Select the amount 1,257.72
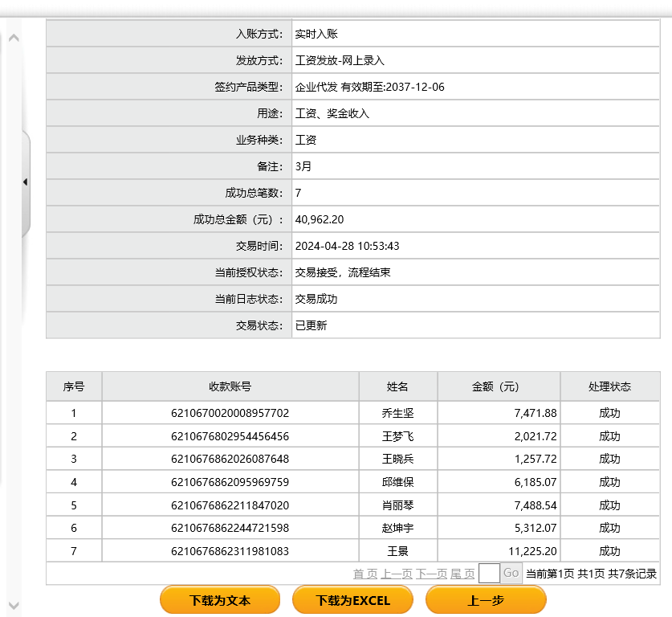The width and height of the screenshot is (672, 617). pos(536,460)
